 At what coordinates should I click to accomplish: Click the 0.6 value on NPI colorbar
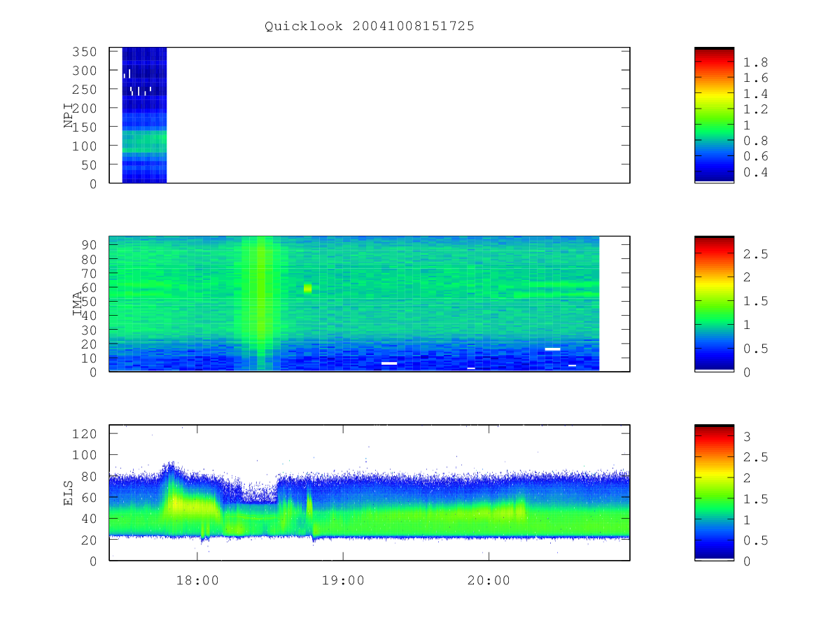[x=755, y=156]
